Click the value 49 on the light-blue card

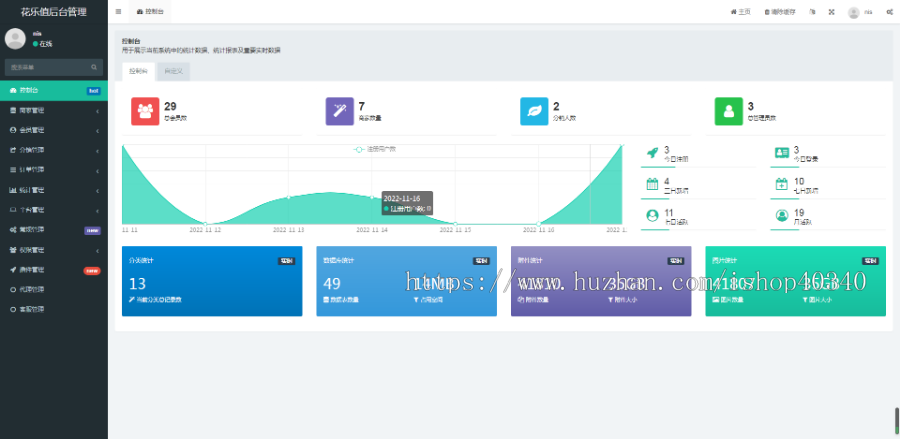pos(332,283)
